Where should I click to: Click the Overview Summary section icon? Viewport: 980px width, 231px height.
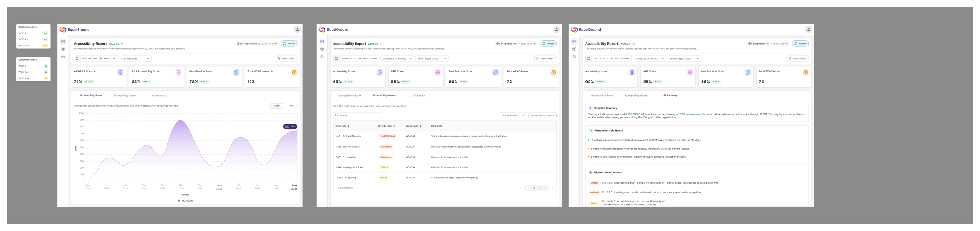click(590, 108)
